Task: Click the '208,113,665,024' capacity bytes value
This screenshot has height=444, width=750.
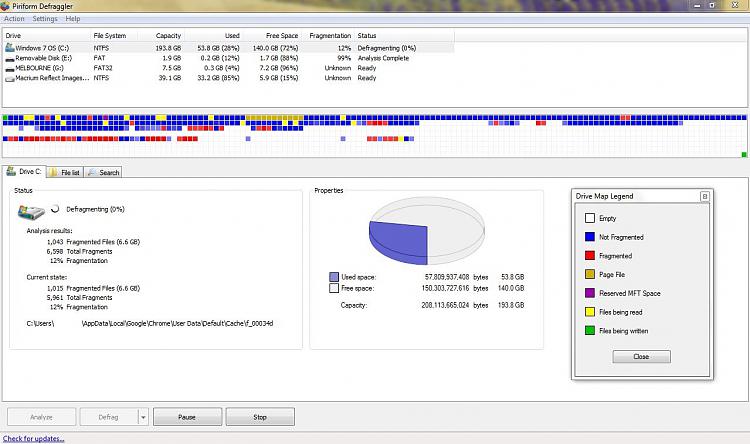Action: [x=445, y=305]
